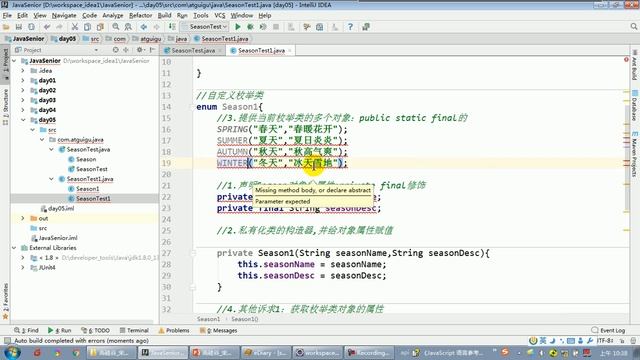640x360 pixels.
Task: Switch to the SeasonTest.java editor tab
Action: 193,51
